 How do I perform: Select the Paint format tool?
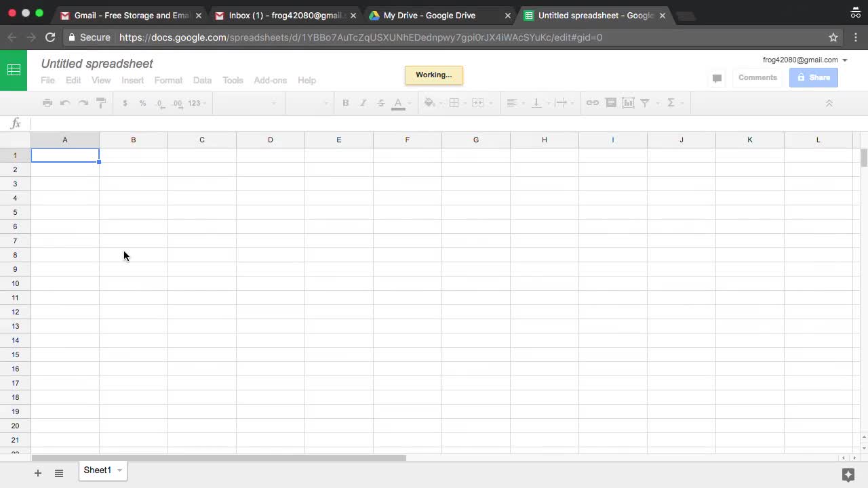100,103
